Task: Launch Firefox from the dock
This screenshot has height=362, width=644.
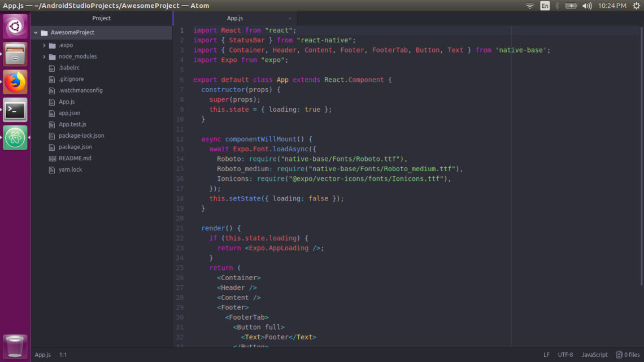Action: point(14,81)
